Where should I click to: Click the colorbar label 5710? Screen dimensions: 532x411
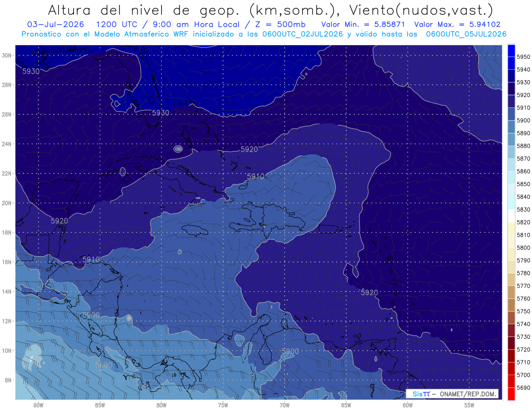524,362
